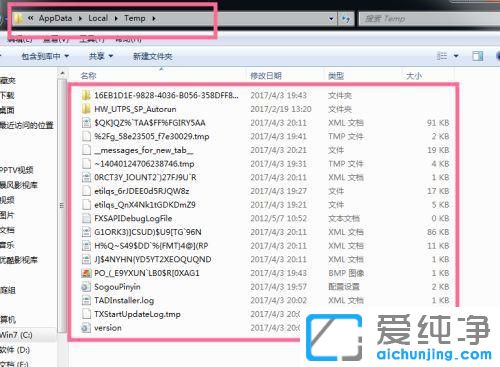Image resolution: width=500 pixels, height=367 pixels.
Task: Open 最近访问的位置 in navigation pane
Action: 27,125
